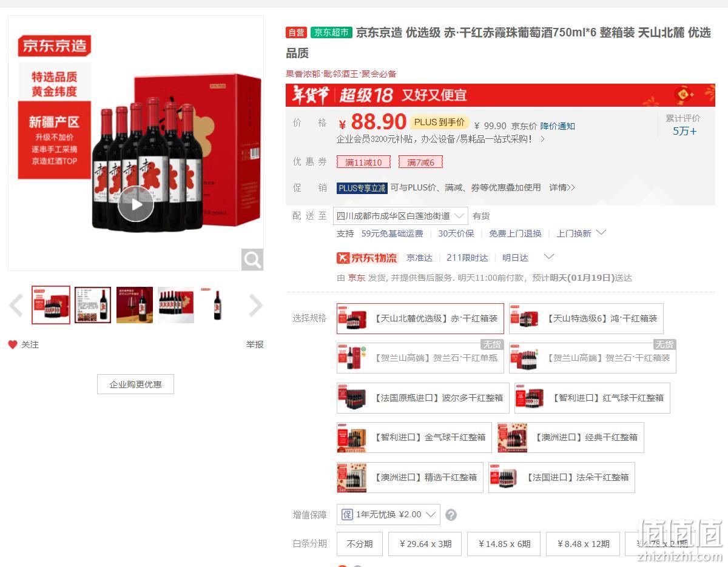Click the 京东物流 logo
The image size is (728, 567).
coord(367,258)
